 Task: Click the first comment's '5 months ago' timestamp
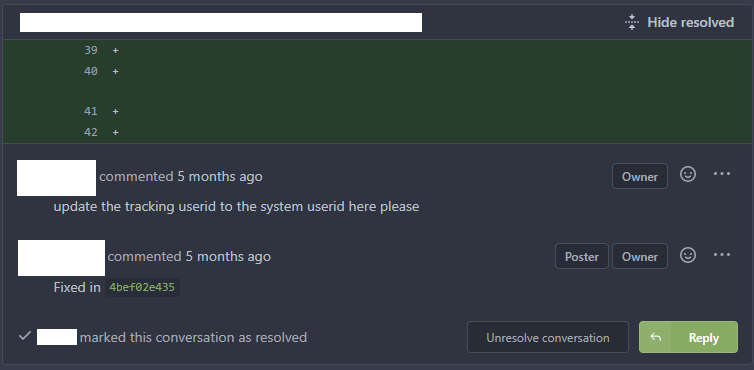click(x=220, y=177)
